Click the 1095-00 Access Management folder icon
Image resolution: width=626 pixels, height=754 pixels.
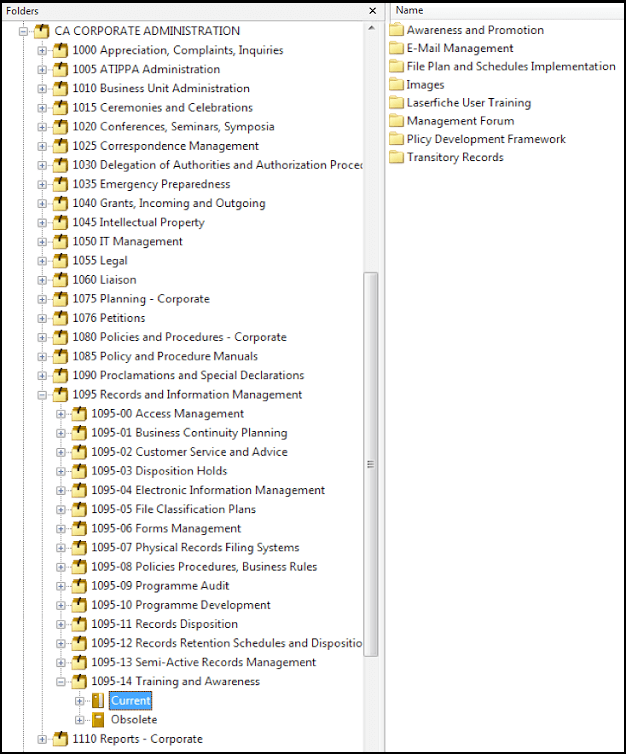click(x=79, y=414)
